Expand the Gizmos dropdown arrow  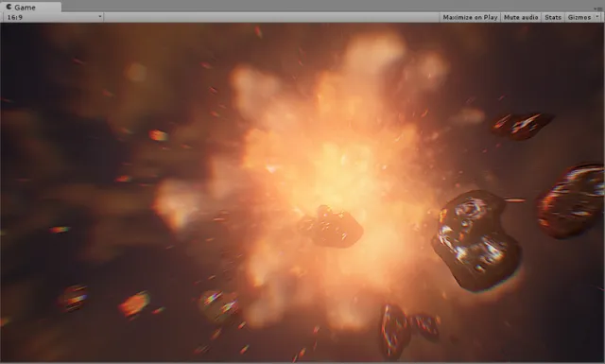point(597,17)
